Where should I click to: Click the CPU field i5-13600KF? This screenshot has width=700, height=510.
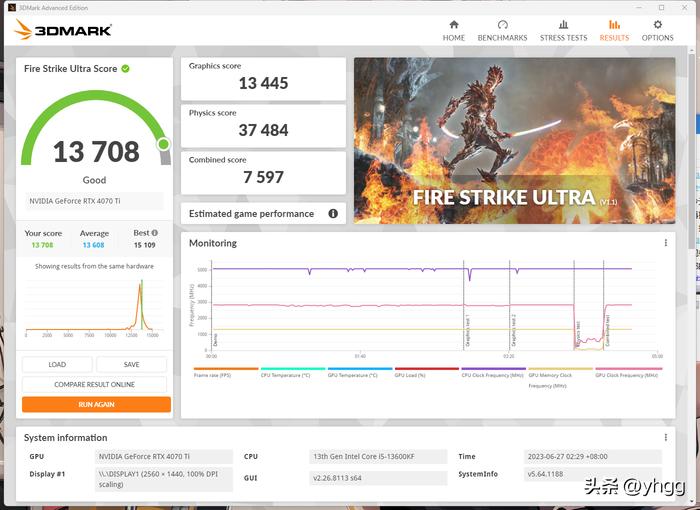pos(378,456)
